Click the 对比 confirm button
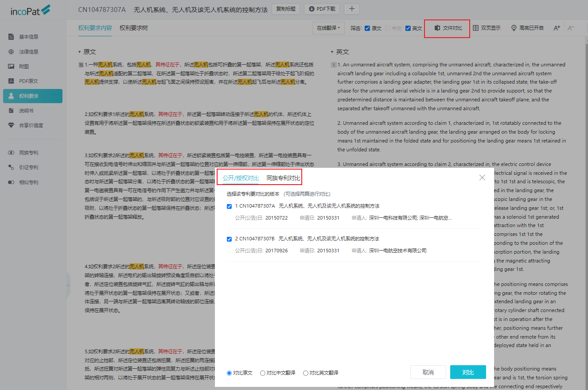 point(468,372)
